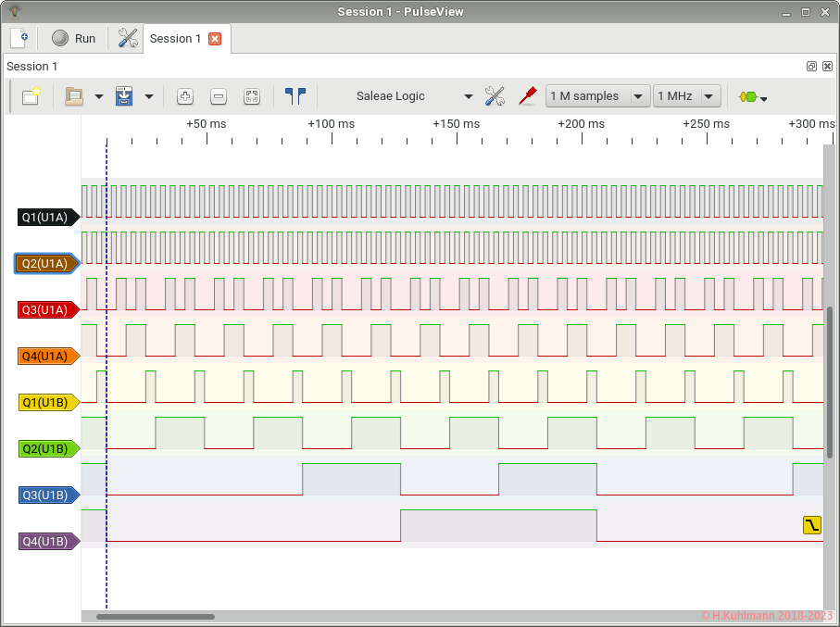Click the new session icon
The height and width of the screenshot is (627, 840).
(x=19, y=38)
